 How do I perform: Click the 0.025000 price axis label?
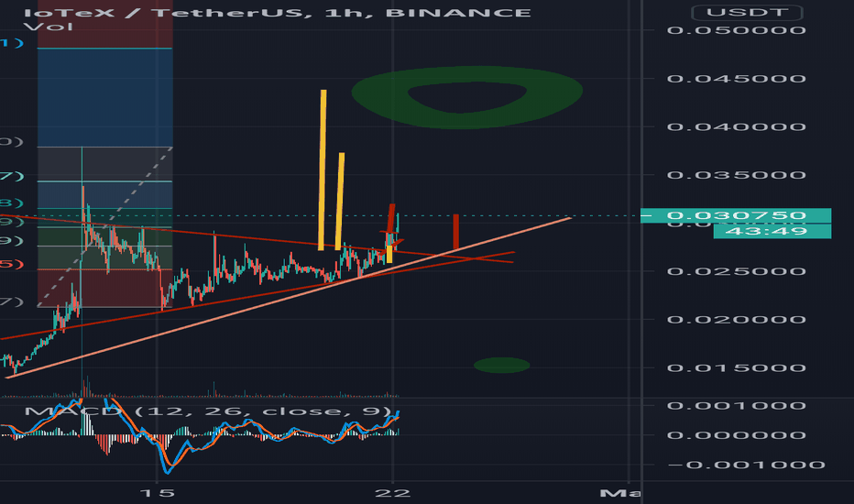click(x=737, y=271)
